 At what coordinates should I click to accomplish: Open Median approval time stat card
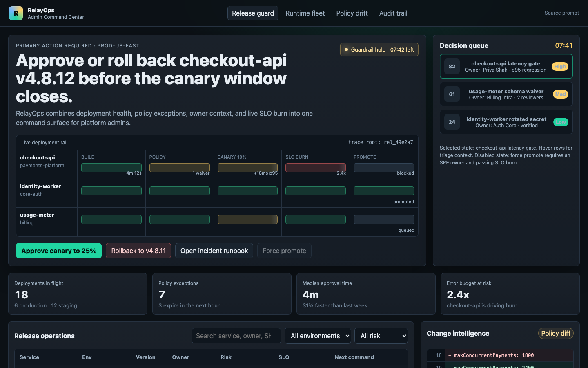366,294
